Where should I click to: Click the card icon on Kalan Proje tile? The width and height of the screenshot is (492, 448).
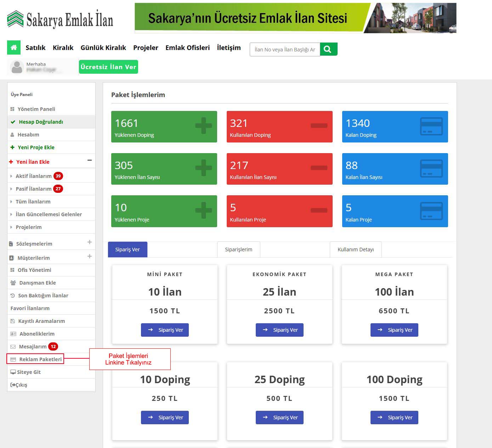(431, 211)
